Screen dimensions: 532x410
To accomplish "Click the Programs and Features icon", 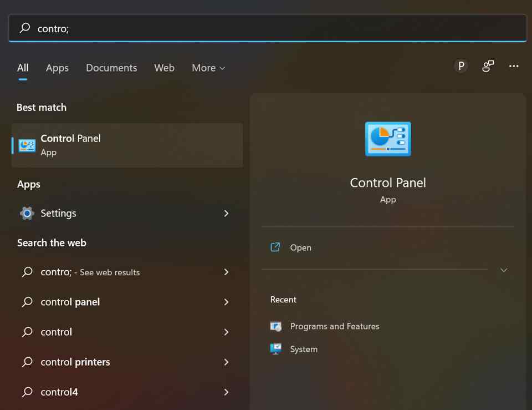I will (x=276, y=326).
